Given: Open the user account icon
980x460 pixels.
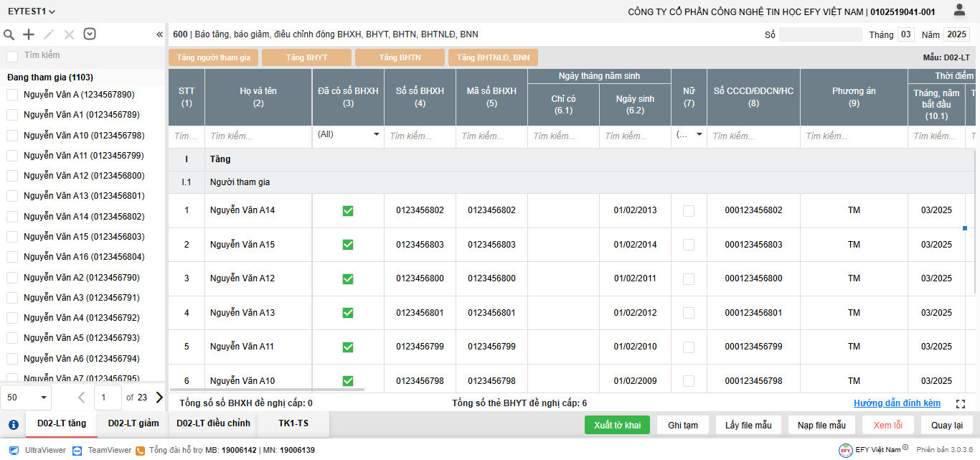Looking at the screenshot, I should (x=959, y=10).
